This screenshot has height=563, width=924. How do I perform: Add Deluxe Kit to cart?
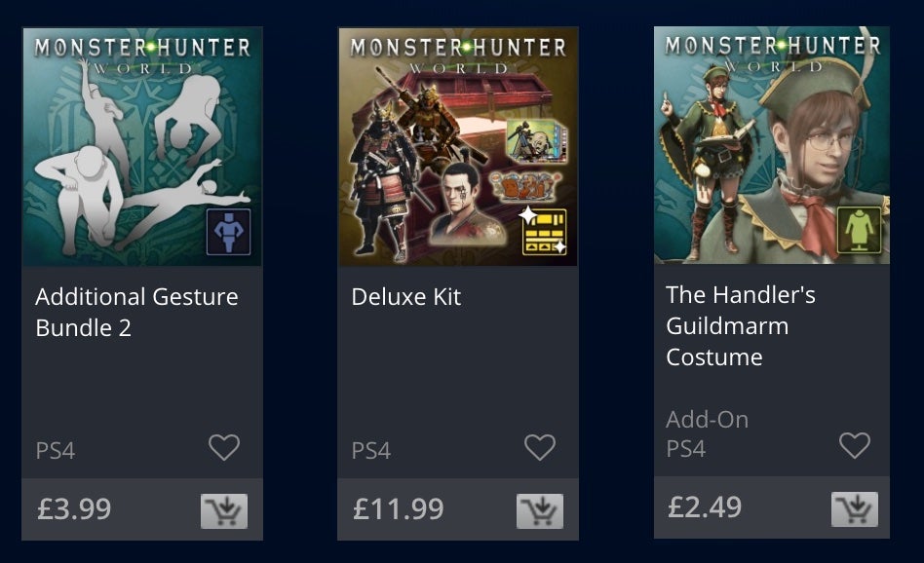pos(540,510)
